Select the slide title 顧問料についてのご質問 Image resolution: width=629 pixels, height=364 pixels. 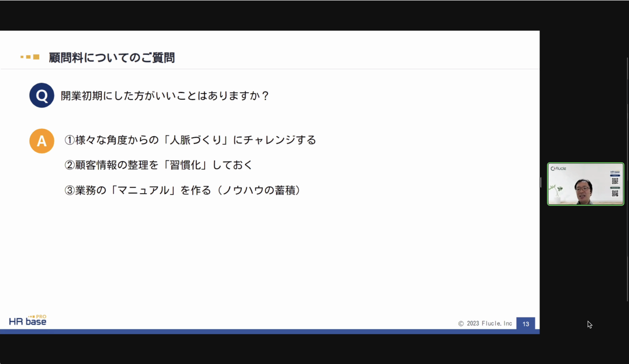tap(111, 58)
